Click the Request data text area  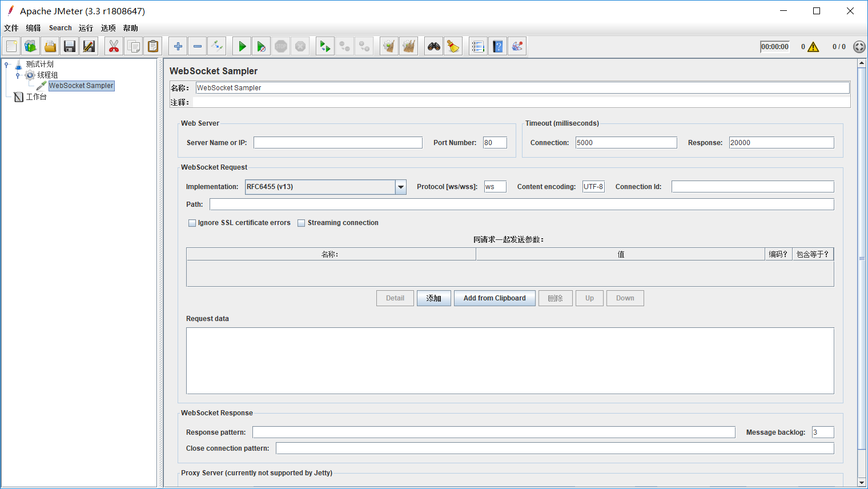pos(510,360)
